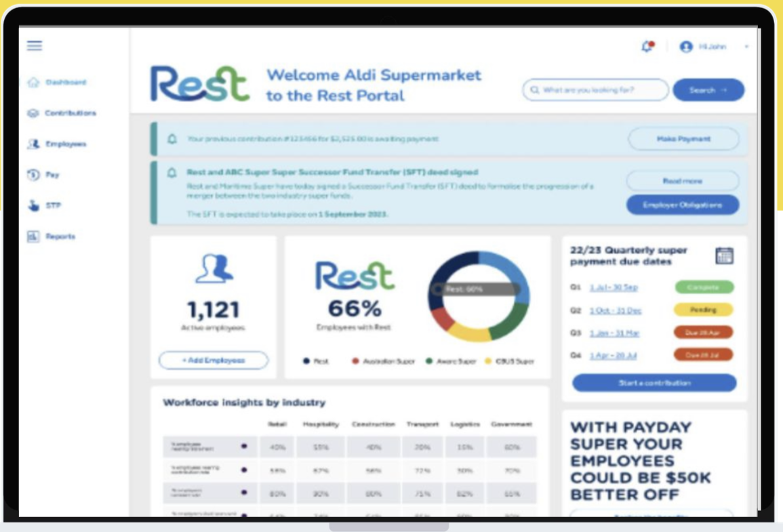
Task: Click the + Add Employees button
Action: click(x=214, y=360)
